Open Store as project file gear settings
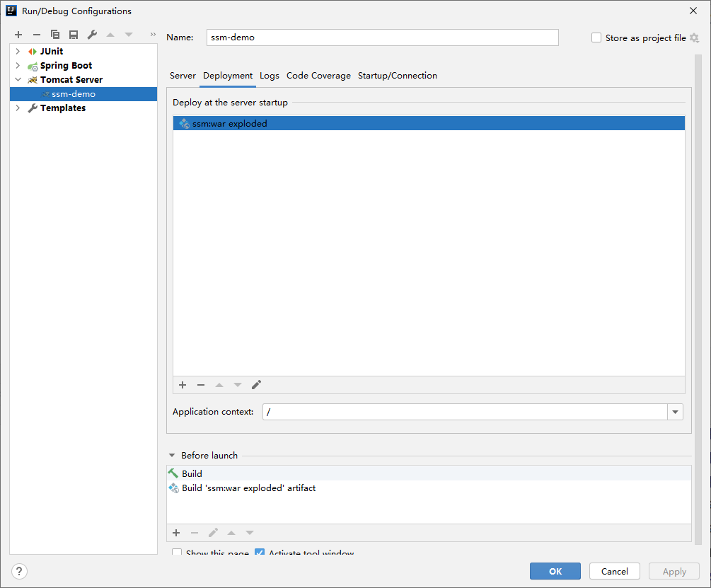Image resolution: width=711 pixels, height=588 pixels. pos(694,38)
